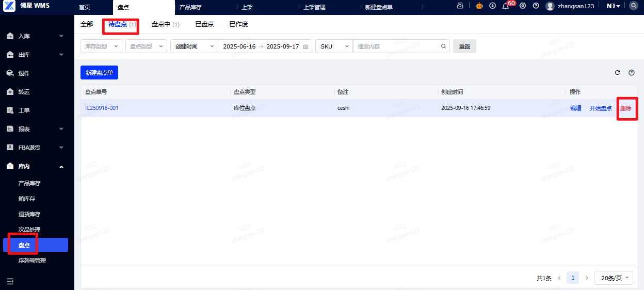Screen dimensions: 644x290
Task: Open the help question mark in the top bar
Action: (536, 6)
